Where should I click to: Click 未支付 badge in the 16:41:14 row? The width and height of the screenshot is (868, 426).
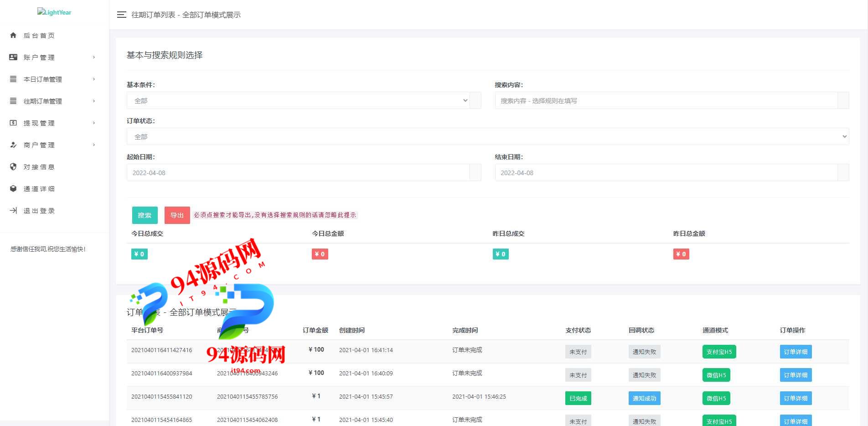tap(578, 352)
